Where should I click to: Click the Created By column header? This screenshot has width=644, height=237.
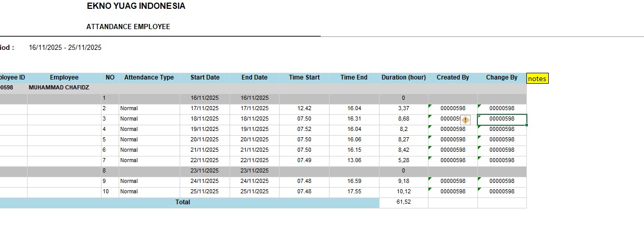(x=452, y=77)
